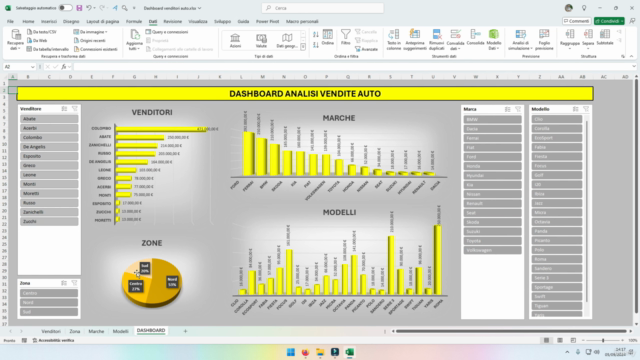
Task: Toggle multi-select on Modello slicer
Action: 576,109
